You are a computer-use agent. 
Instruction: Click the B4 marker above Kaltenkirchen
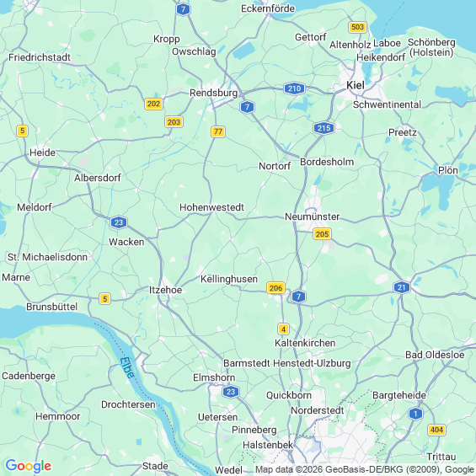coord(283,329)
